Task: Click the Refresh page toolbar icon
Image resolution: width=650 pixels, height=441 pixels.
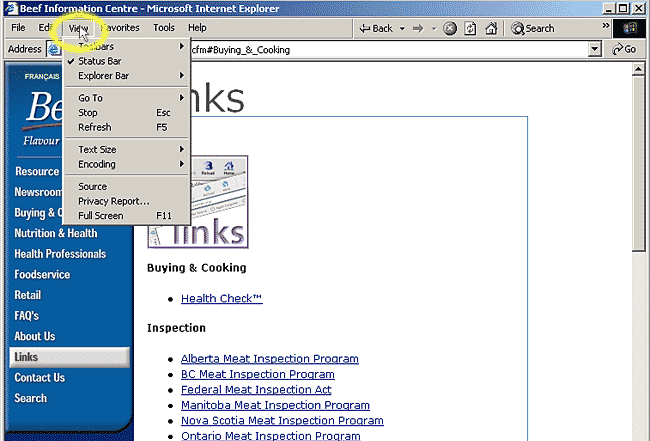Action: [x=471, y=29]
